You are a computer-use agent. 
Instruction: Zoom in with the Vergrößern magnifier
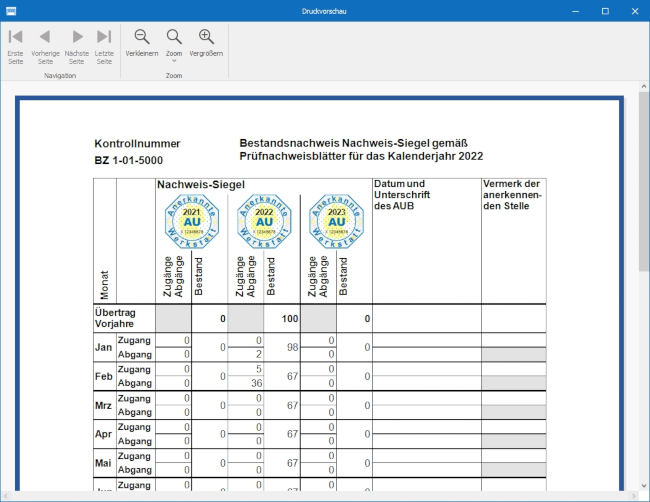coord(207,43)
